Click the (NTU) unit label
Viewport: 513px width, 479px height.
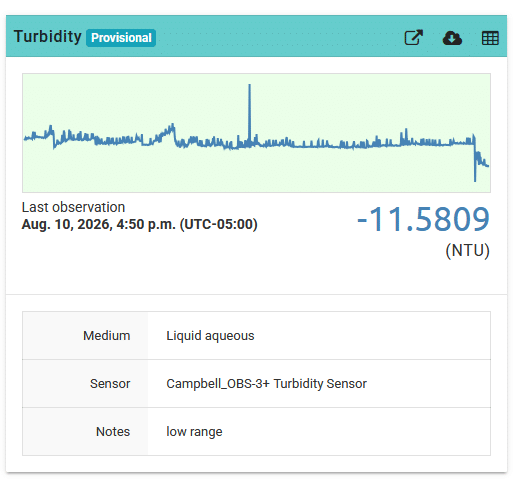(467, 250)
